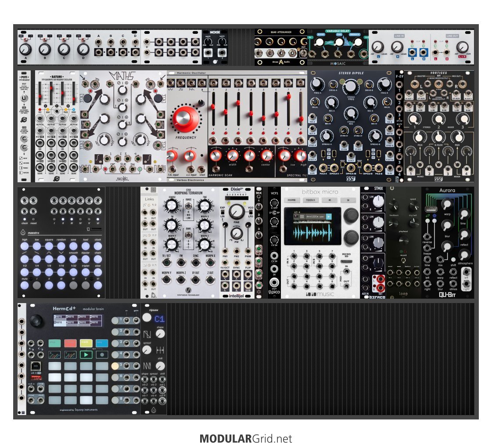The height and width of the screenshot is (448, 492).
Task: Click the playhead knob on the loop module
Action: (x=403, y=241)
